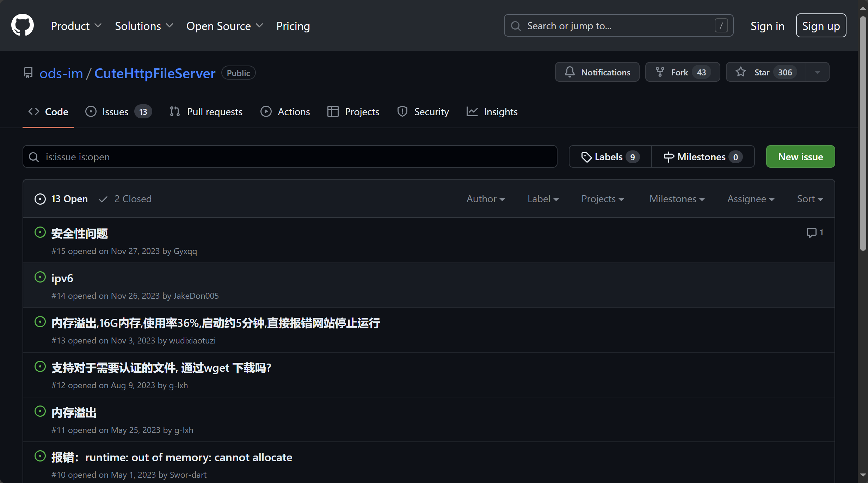The height and width of the screenshot is (483, 868).
Task: Click open-issue icon for 安全性问题
Action: (x=40, y=232)
